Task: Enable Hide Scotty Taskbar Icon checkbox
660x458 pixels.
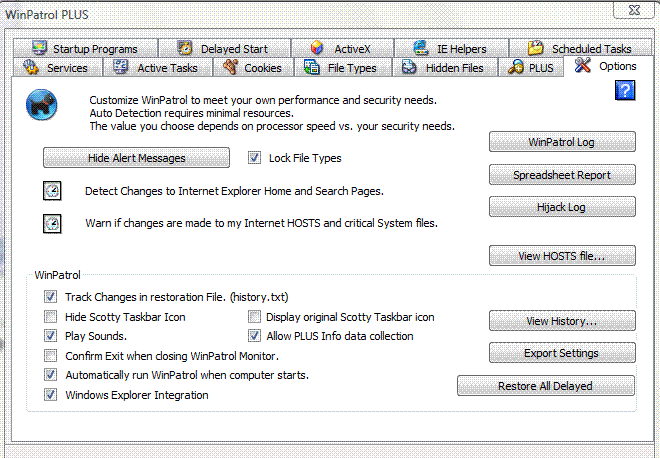Action: (51, 317)
